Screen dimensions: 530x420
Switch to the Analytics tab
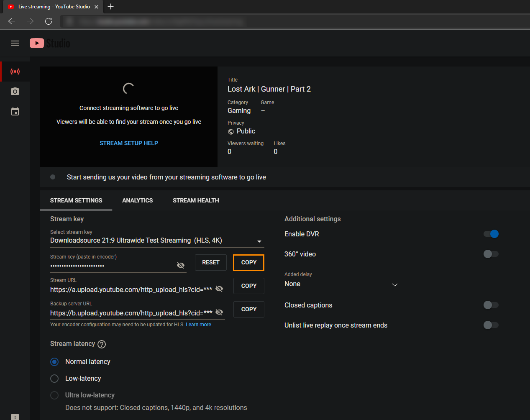[x=137, y=200]
